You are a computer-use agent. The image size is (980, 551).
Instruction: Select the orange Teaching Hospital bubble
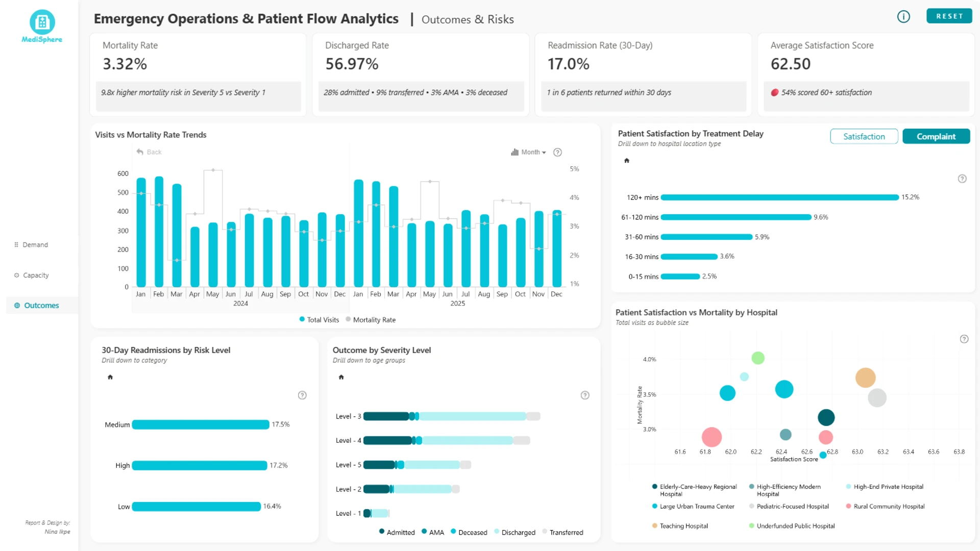(x=865, y=378)
